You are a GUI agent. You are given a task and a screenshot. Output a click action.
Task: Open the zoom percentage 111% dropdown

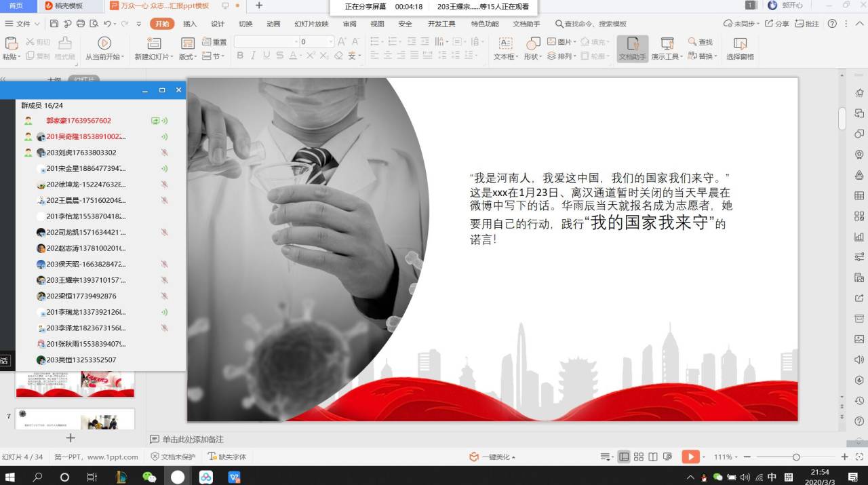tap(725, 457)
